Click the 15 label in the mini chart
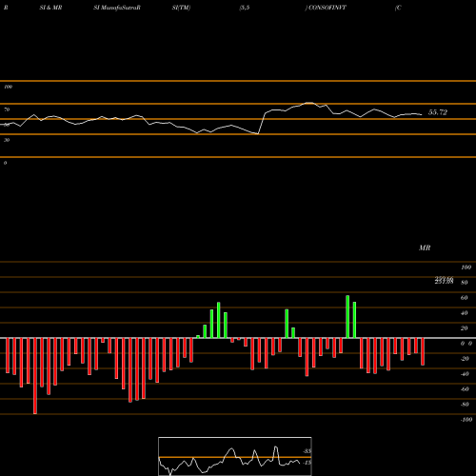476x476 pixels. (307, 463)
